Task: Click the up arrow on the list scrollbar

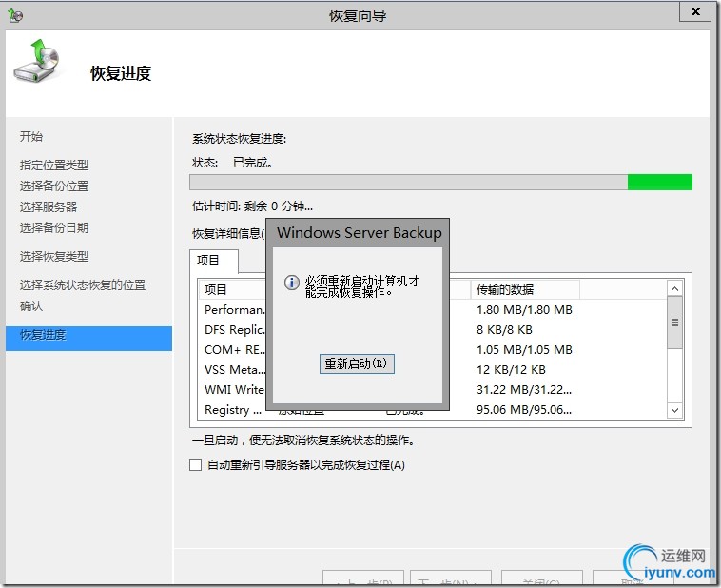Action: [x=674, y=289]
